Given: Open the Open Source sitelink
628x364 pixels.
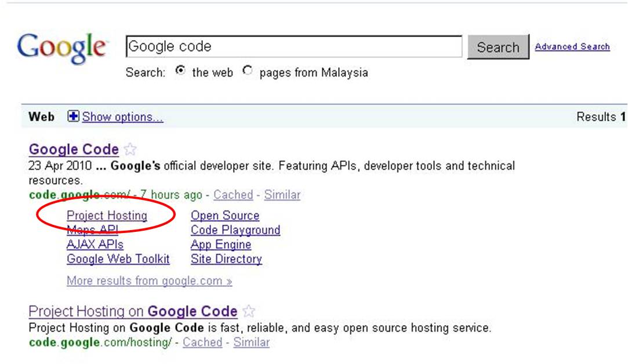Looking at the screenshot, I should click(x=225, y=216).
